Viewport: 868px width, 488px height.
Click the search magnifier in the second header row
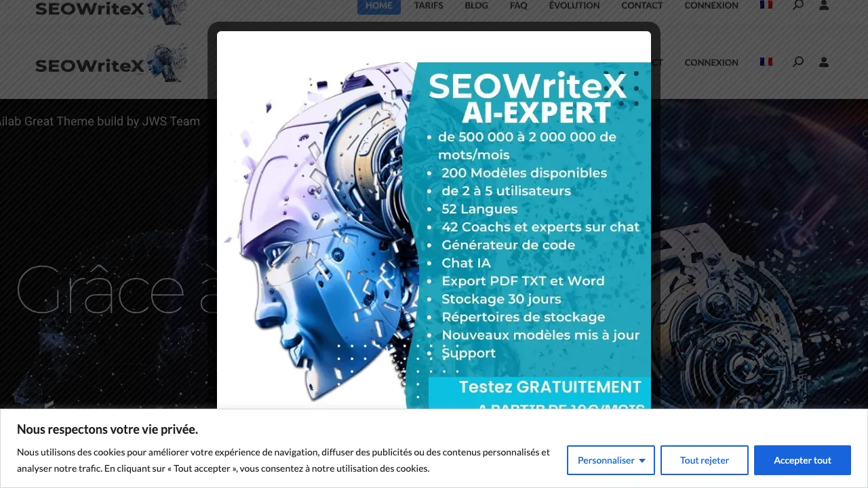798,62
